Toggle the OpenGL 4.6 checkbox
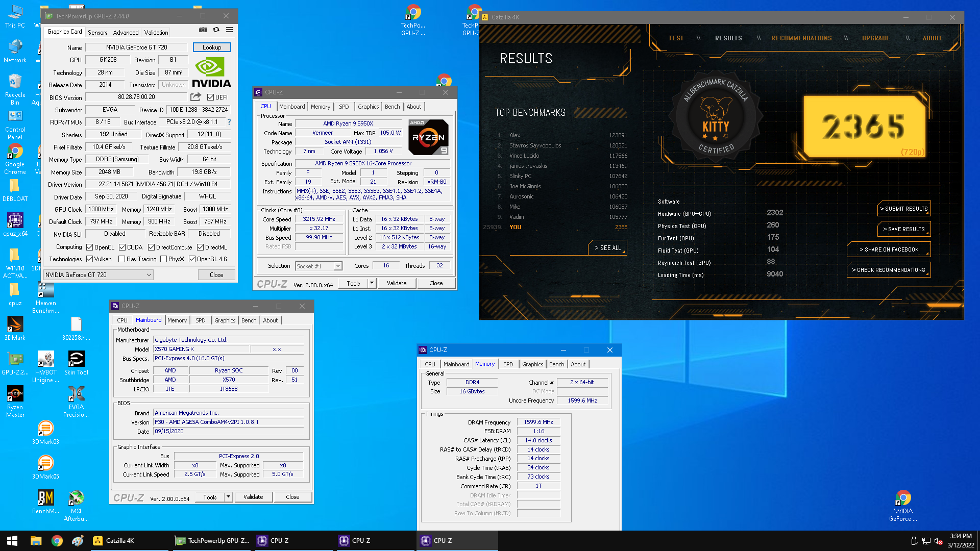Viewport: 980px width, 551px height. tap(192, 259)
